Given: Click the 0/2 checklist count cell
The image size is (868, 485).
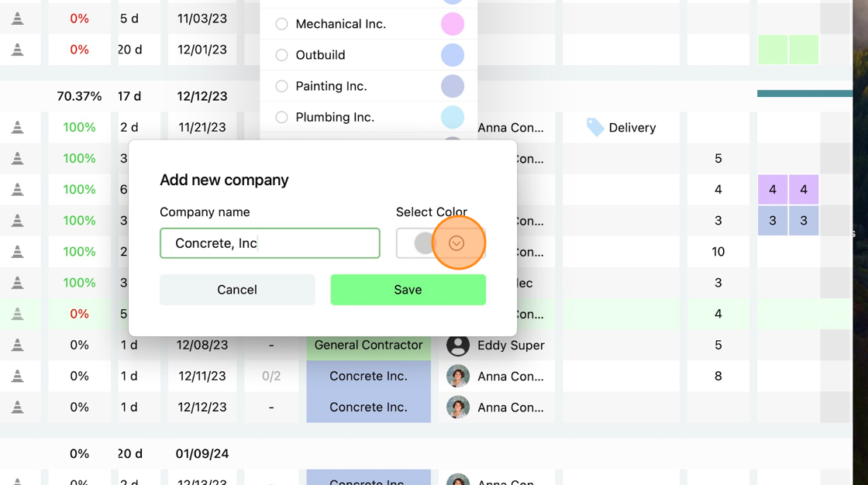Looking at the screenshot, I should [x=271, y=376].
